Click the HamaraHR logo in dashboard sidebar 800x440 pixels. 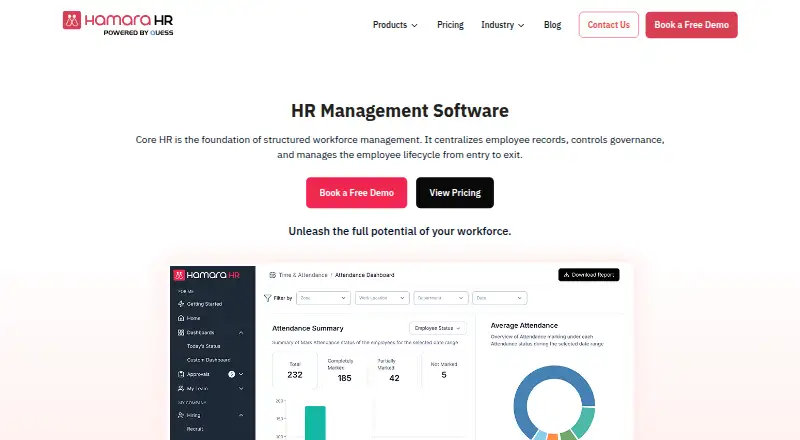[207, 275]
